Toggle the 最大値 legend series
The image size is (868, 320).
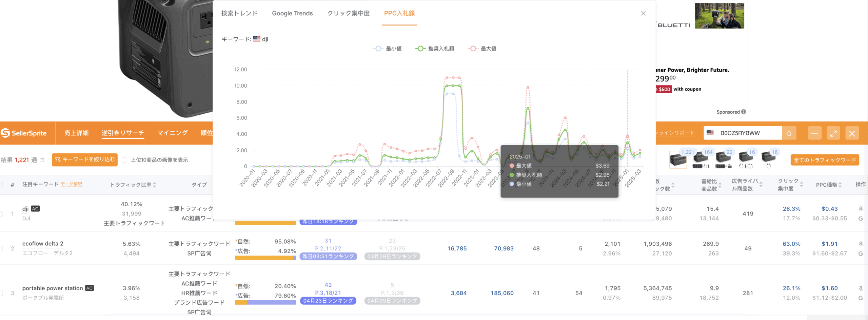tap(482, 49)
